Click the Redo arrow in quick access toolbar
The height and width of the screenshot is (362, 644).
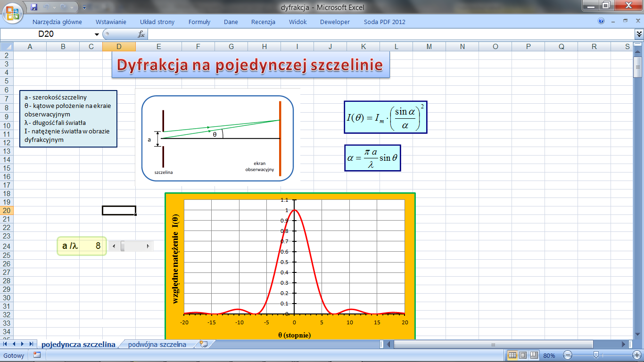click(x=63, y=7)
